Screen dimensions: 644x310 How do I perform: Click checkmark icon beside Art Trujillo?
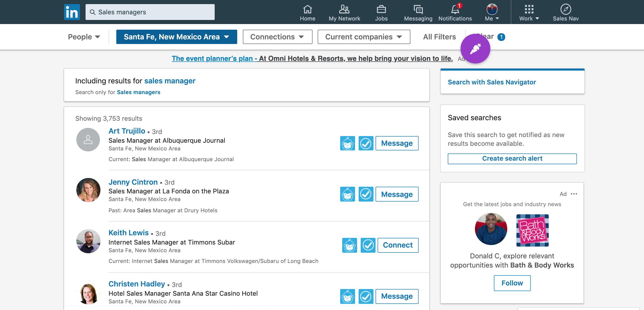click(x=366, y=143)
